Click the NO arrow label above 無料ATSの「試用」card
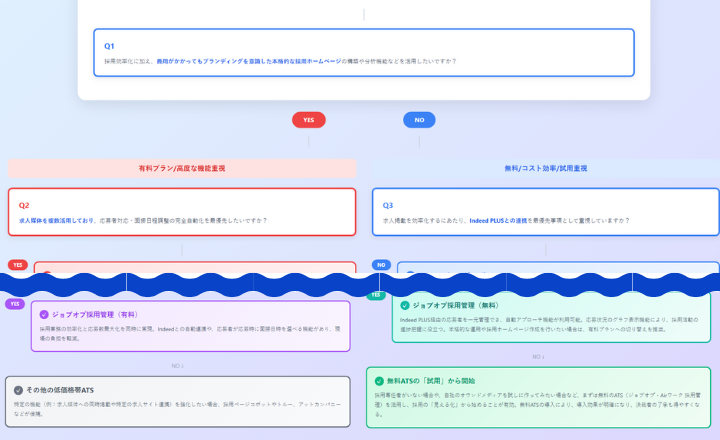720x440 pixels. (538, 356)
